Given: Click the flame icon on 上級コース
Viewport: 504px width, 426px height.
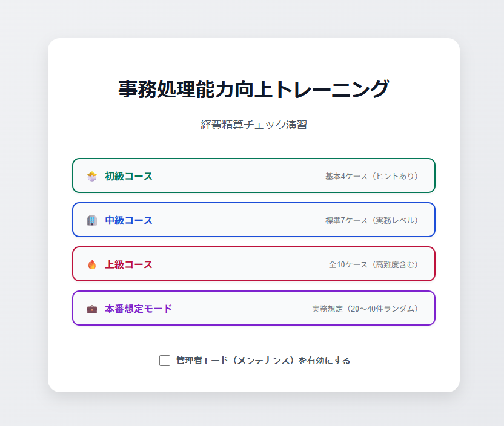Looking at the screenshot, I should 92,264.
